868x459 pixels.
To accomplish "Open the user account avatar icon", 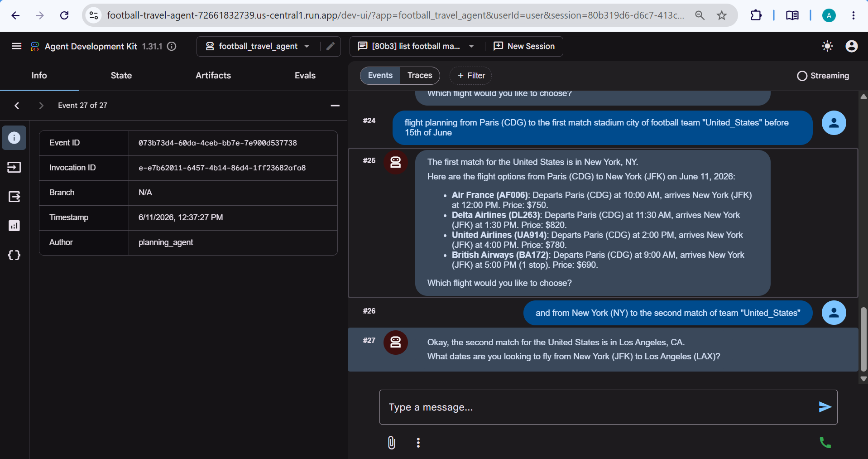I will tap(851, 46).
